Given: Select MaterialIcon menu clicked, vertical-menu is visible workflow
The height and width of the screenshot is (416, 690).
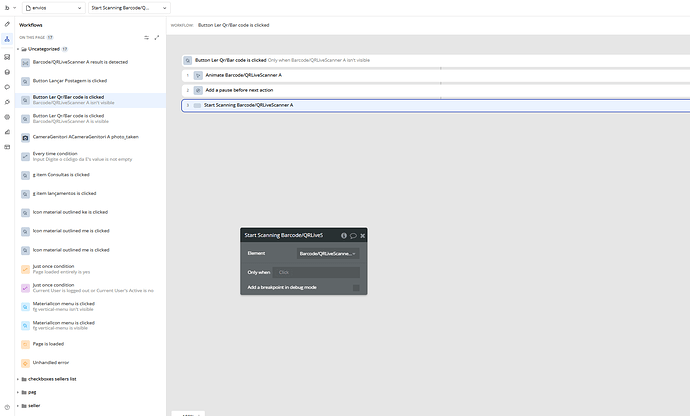Looking at the screenshot, I should (x=91, y=325).
